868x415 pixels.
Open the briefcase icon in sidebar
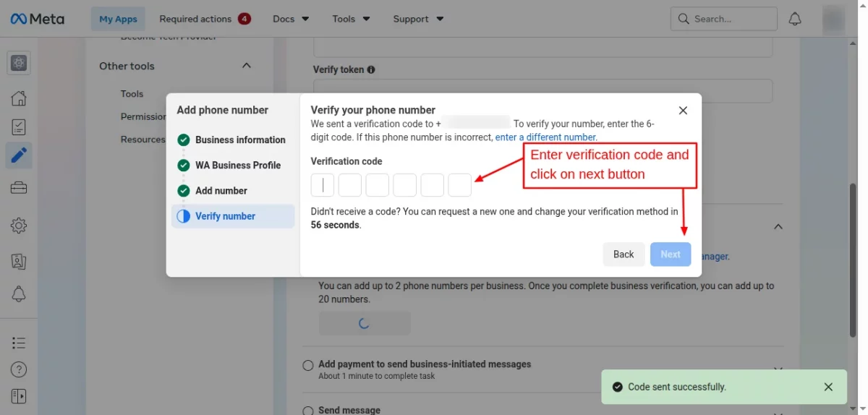point(19,188)
